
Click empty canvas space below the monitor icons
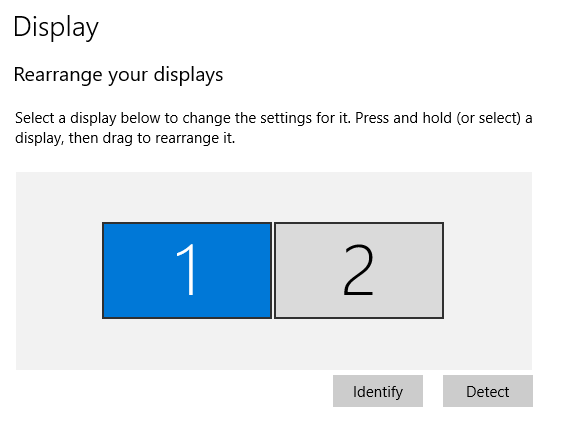pyautogui.click(x=274, y=344)
